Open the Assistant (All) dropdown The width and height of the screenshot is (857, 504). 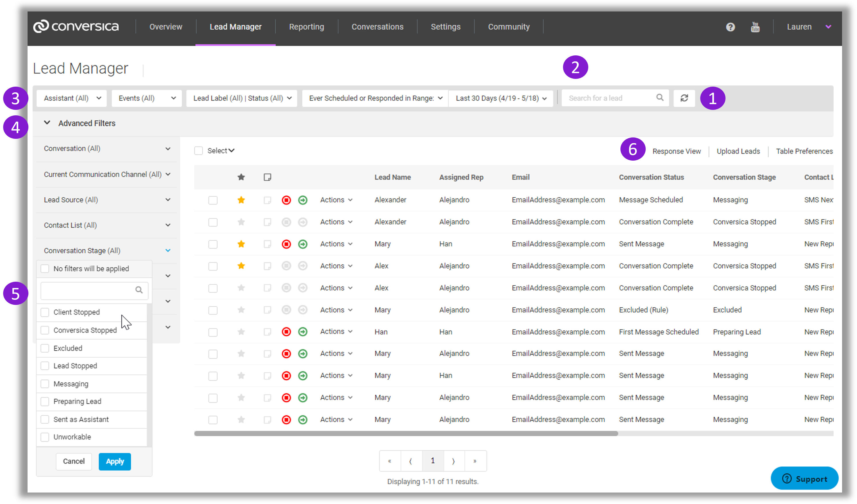(x=72, y=98)
